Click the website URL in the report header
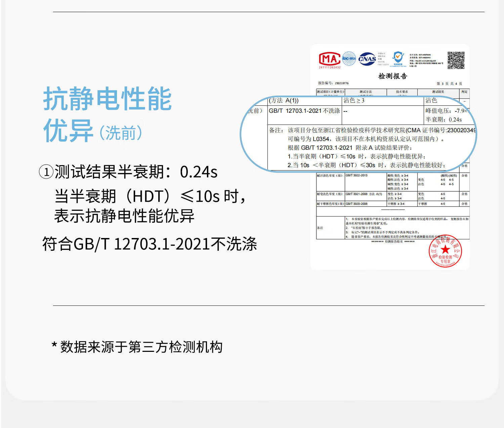504x428 pixels. click(423, 61)
